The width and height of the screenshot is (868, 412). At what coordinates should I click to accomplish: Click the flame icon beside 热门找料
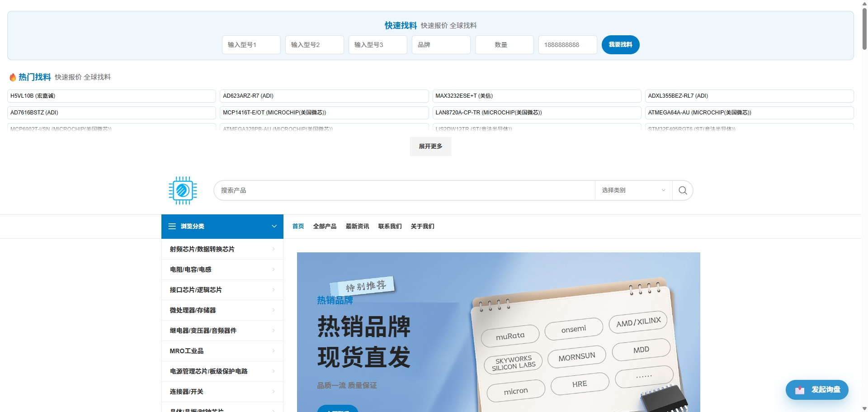[13, 77]
